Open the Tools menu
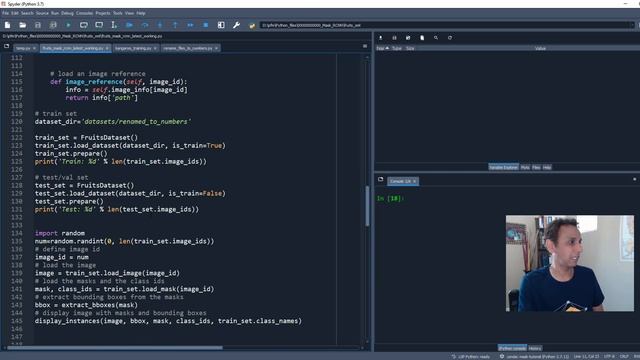Screen dimensions: 640x360 click(118, 13)
